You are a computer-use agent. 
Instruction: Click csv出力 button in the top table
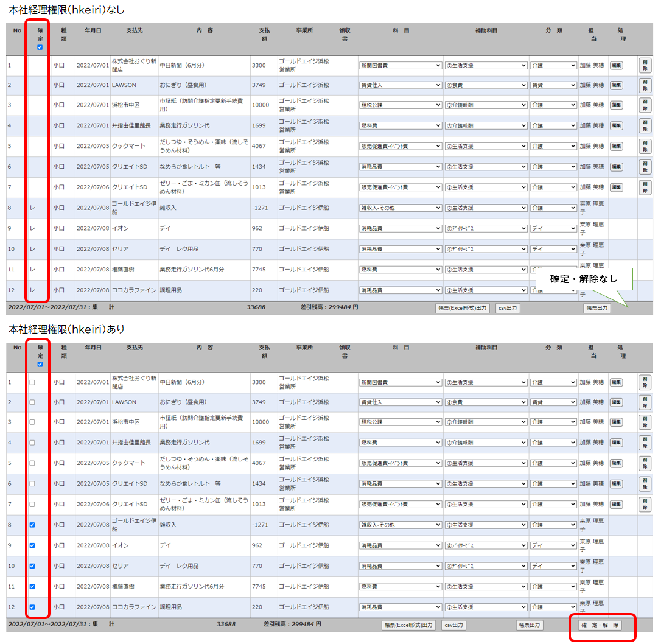pyautogui.click(x=508, y=308)
